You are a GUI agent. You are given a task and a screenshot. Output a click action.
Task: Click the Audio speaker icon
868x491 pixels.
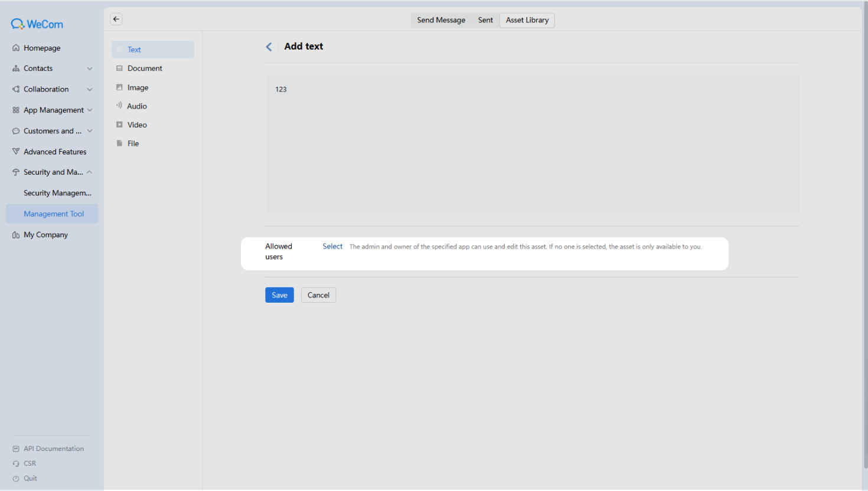pyautogui.click(x=119, y=106)
